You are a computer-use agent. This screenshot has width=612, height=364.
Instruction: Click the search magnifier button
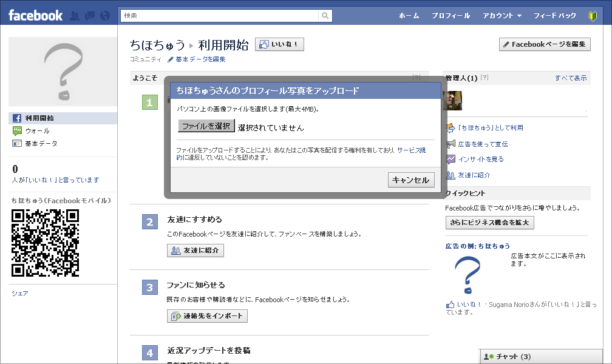click(325, 16)
